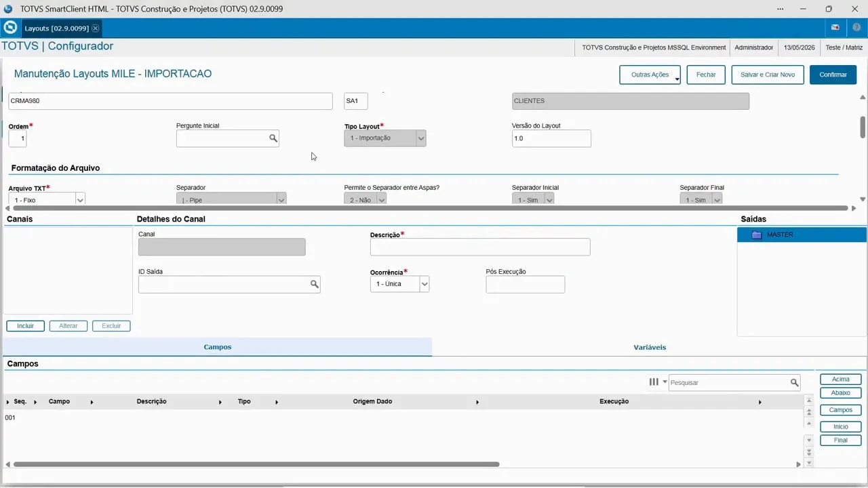Click the Tipo column arrow
868x488 pixels.
tap(277, 403)
